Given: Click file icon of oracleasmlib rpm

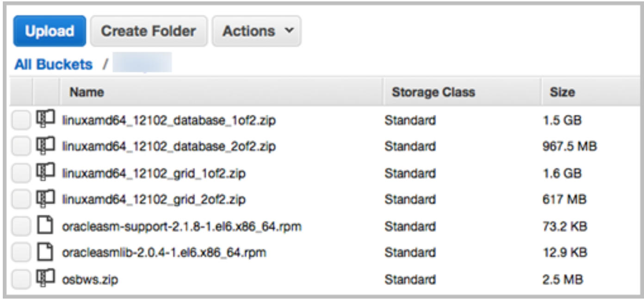Looking at the screenshot, I should (45, 252).
